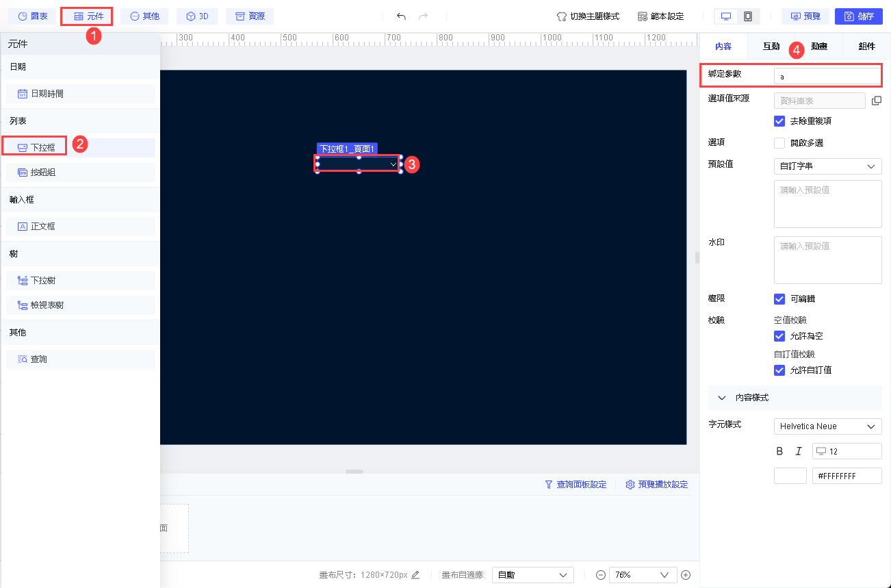Toggle 允許自訂值 checkbox
Viewport: 891px width, 588px height.
click(779, 370)
